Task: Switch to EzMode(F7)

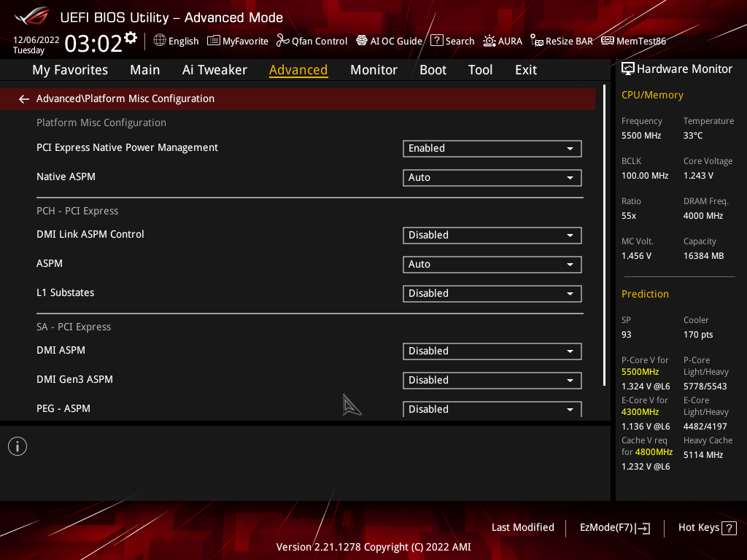Action: 614,528
